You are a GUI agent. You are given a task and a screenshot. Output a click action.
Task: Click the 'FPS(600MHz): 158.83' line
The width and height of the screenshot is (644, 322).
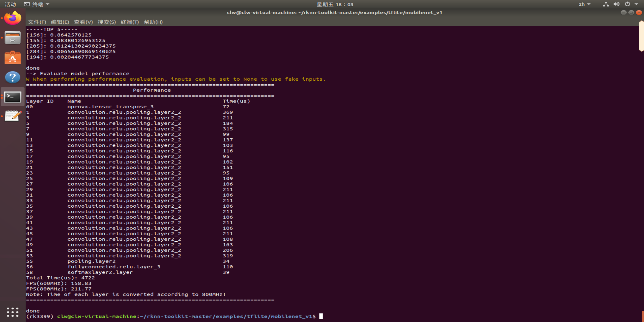(59, 283)
